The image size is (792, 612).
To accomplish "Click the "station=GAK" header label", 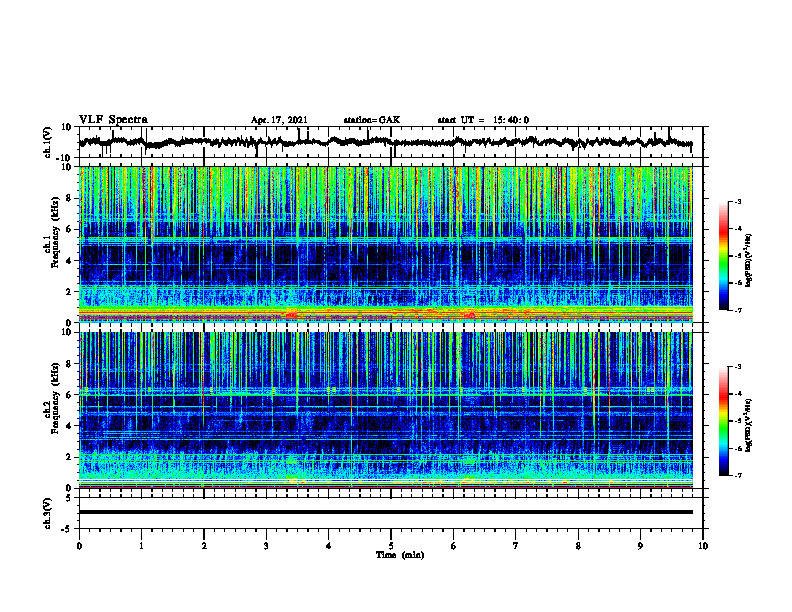I will tap(372, 120).
